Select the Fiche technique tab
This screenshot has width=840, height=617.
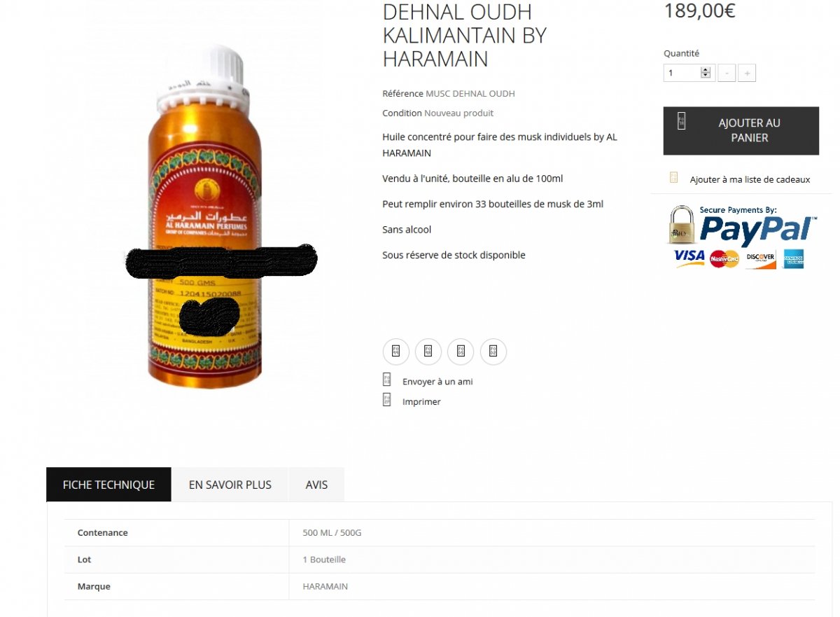click(x=108, y=485)
